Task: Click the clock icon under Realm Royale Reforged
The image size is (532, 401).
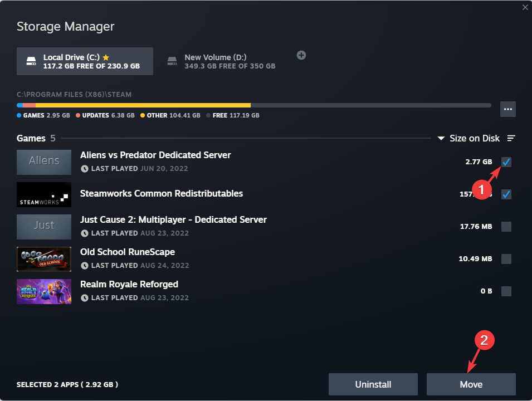Action: tap(85, 297)
